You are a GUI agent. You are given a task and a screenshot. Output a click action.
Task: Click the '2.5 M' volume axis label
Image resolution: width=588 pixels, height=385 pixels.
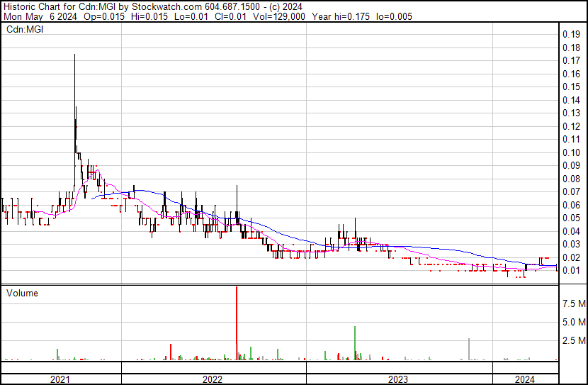click(574, 340)
